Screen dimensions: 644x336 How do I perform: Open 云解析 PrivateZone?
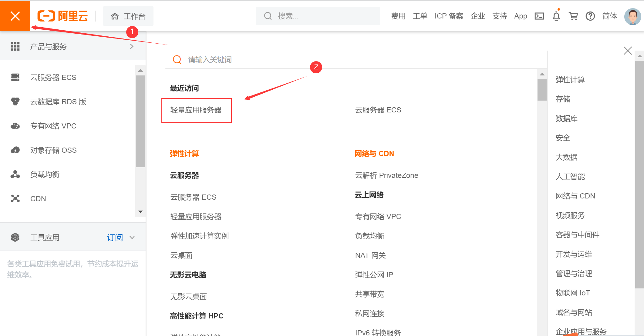point(386,175)
